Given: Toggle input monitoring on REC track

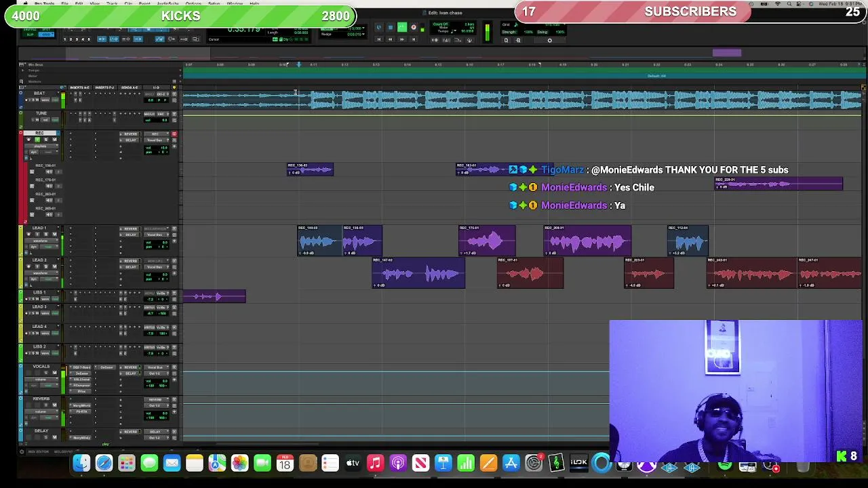Looking at the screenshot, I should [x=37, y=140].
